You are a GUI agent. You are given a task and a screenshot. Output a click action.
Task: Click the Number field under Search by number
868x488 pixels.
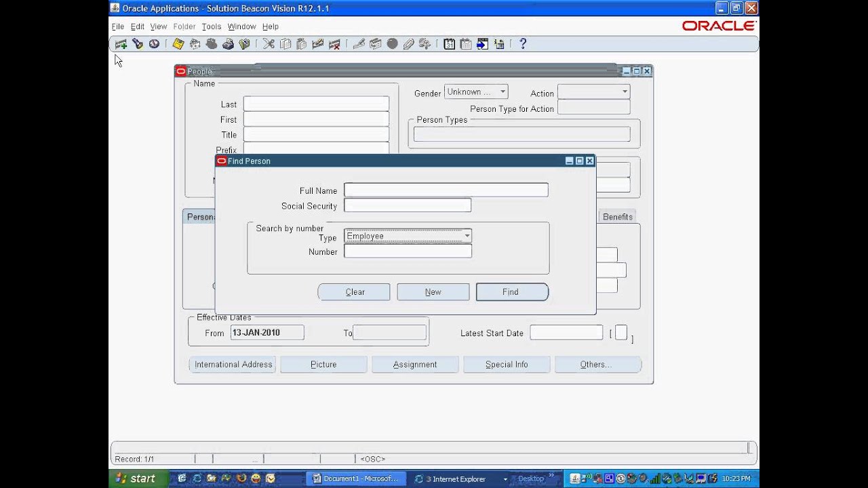[408, 251]
